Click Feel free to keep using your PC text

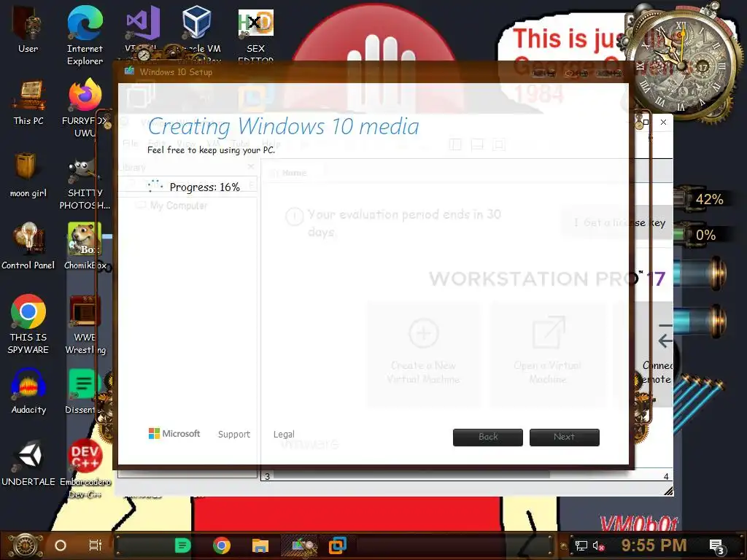coord(211,150)
